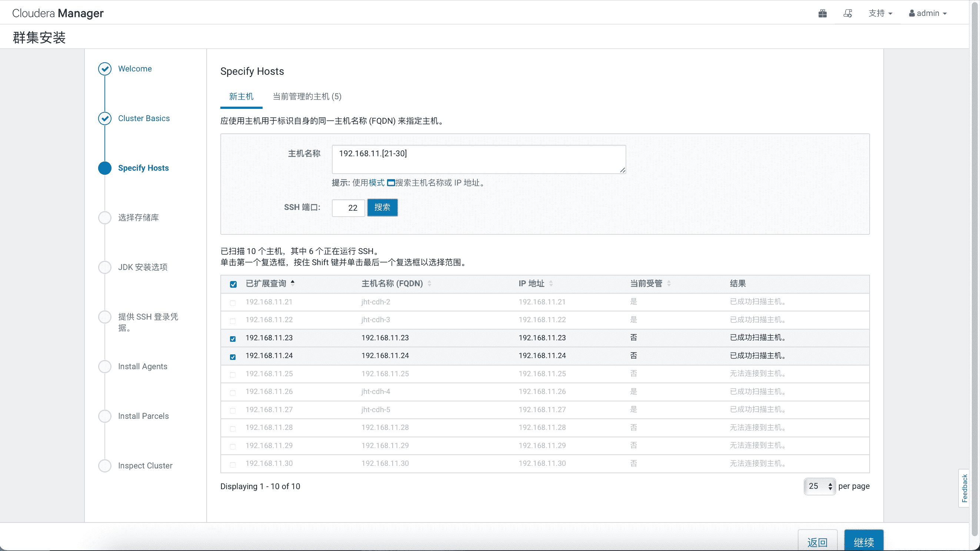980x551 pixels.
Task: Click jht-cdh-3 hostname cell
Action: click(x=376, y=320)
